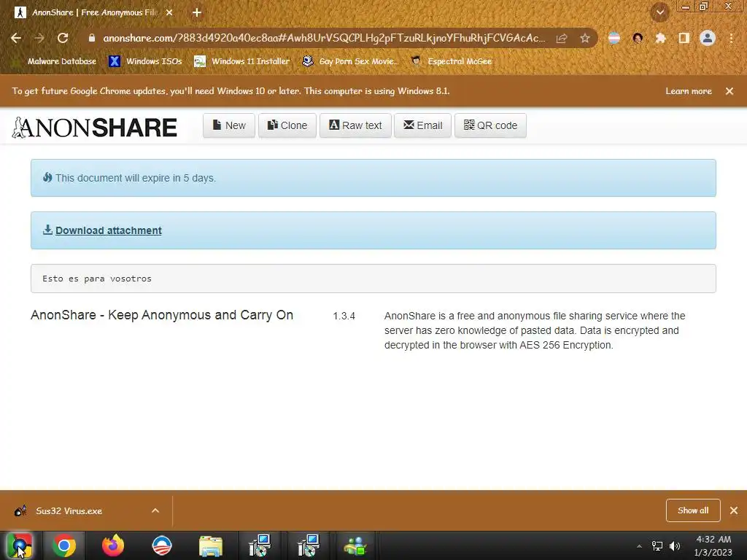Open the tab search dropdown

point(660,12)
